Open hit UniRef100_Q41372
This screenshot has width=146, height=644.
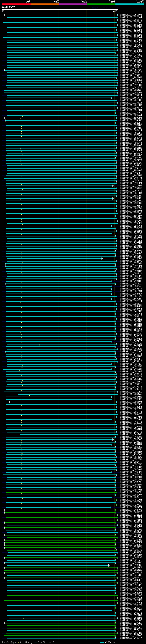click(131, 88)
